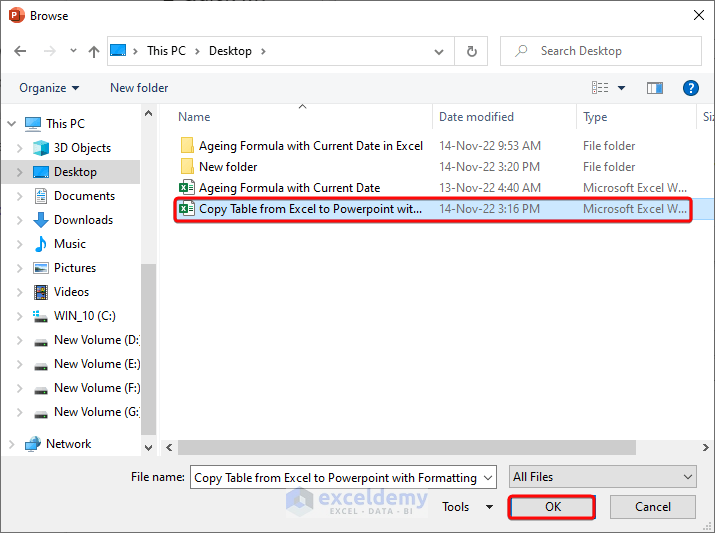Select Ageing Formula with Current Date workbook
Viewport: 715px width, 533px height.
coord(290,188)
